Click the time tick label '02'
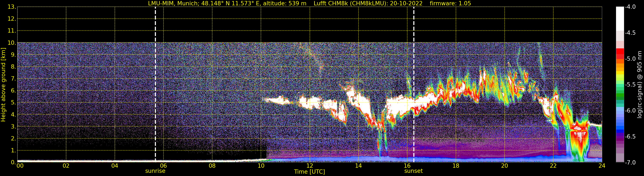Viewport: 644px width, 176px height. [x=66, y=166]
